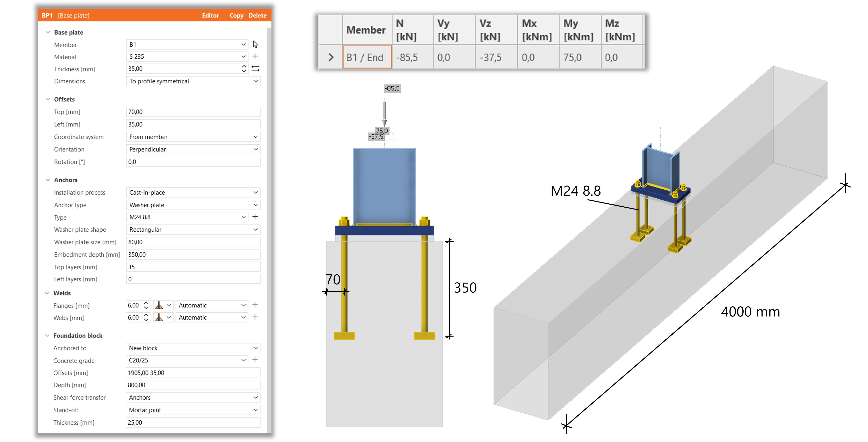Add new material with plus icon
This screenshot has height=442, width=868.
pyautogui.click(x=255, y=56)
